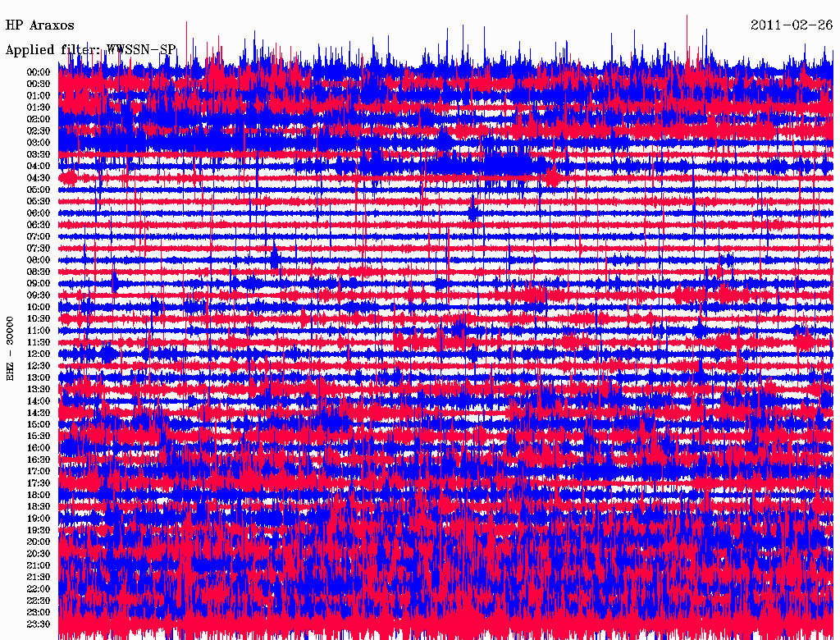Screen dimensions: 840x640
Task: Select the 07:30 trace time label
Action: tap(38, 248)
